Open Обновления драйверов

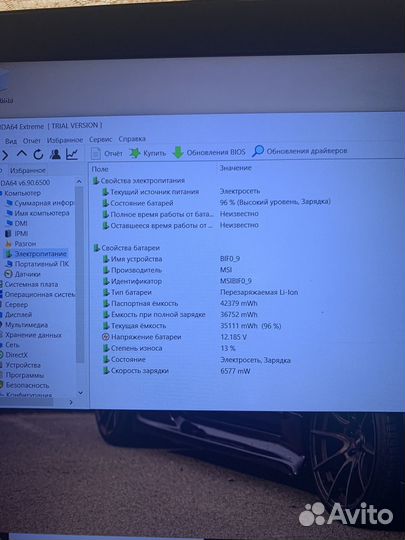(300, 151)
